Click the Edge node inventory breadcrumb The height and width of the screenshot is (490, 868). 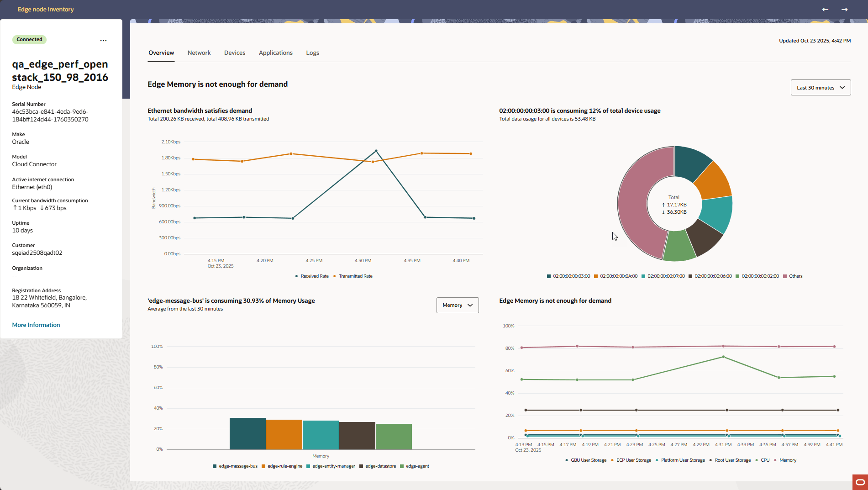pos(45,9)
